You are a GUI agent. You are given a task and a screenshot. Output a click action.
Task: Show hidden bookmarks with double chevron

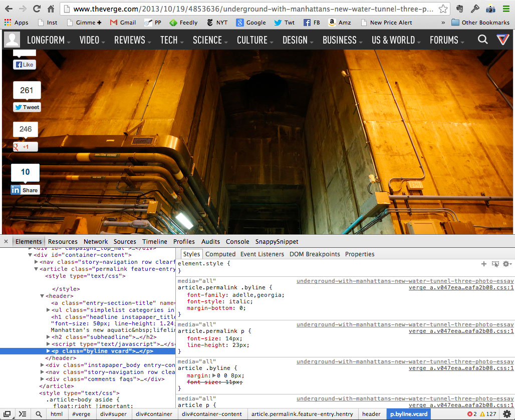click(x=443, y=23)
